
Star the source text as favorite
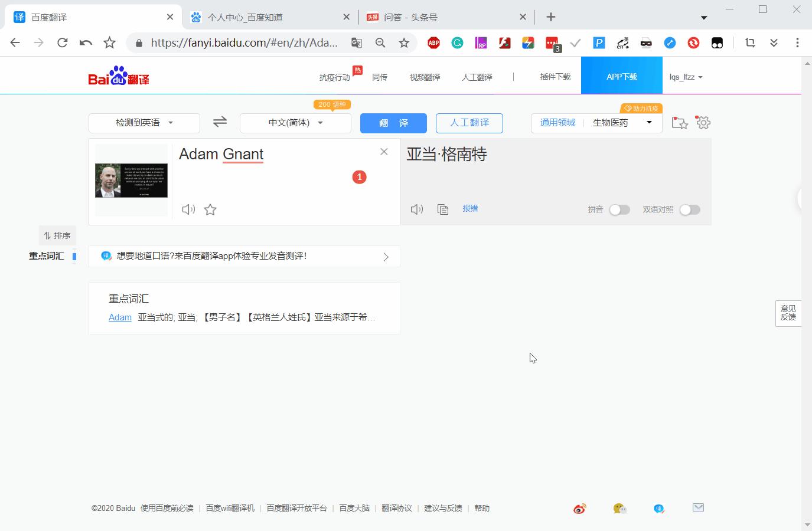(x=210, y=209)
